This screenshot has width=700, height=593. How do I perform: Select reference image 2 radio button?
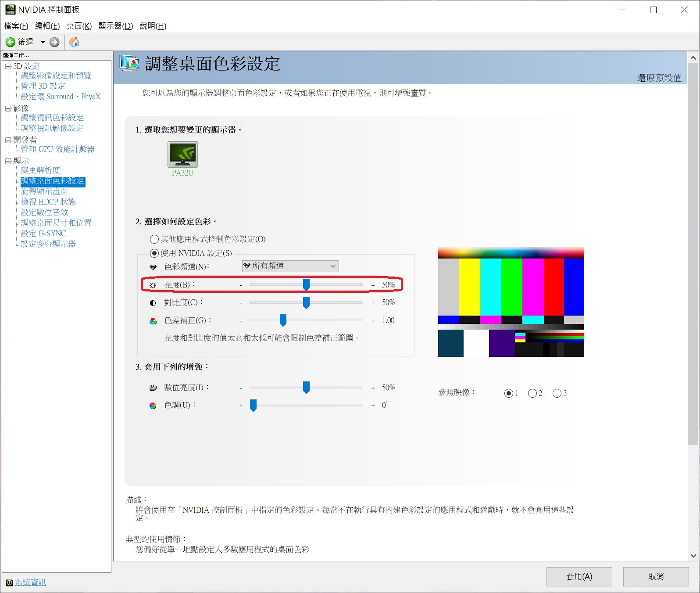(x=532, y=393)
